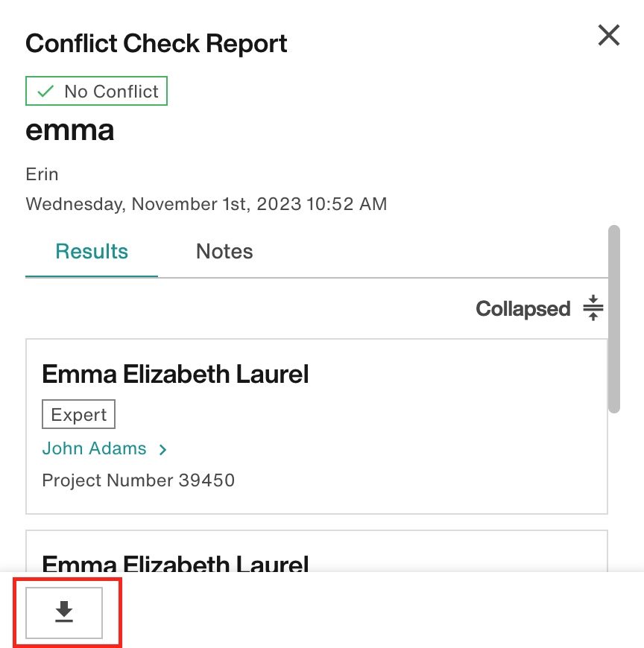Screen dimensions: 644x648
Task: Open the first Emma Elizabeth Laurel card
Action: (317, 427)
